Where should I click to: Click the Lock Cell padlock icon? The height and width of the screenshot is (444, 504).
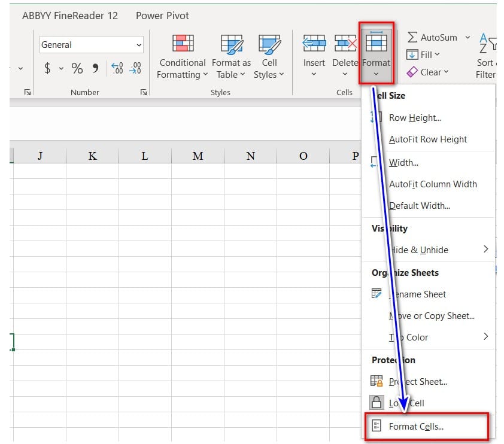tap(377, 403)
